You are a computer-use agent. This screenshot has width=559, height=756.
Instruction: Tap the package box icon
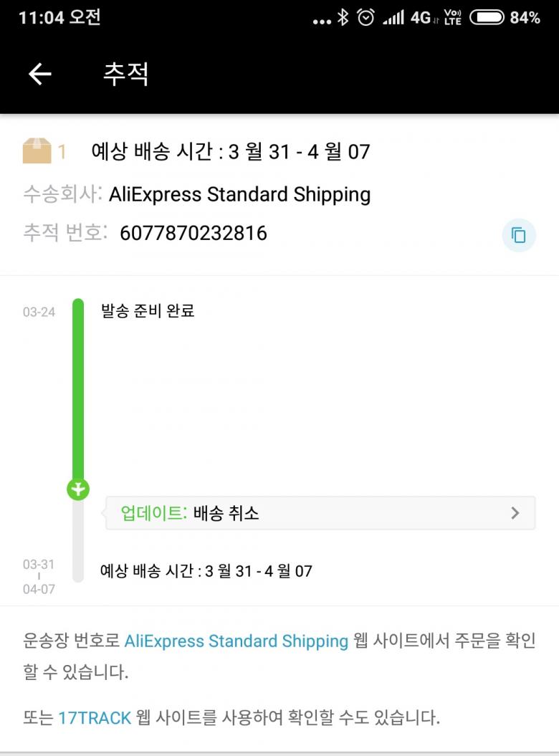[37, 151]
